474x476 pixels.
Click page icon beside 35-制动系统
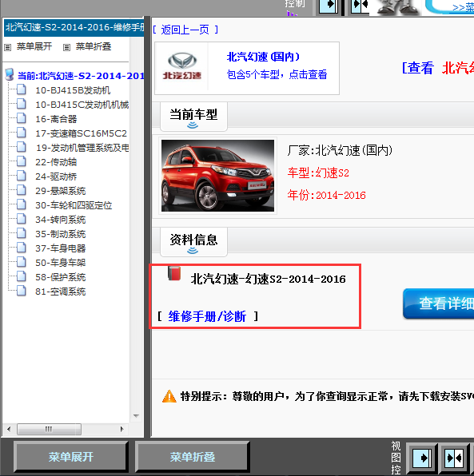[22, 233]
